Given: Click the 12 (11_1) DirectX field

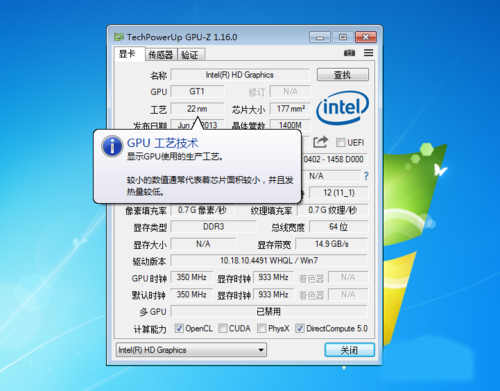Looking at the screenshot, I should pos(339,193).
